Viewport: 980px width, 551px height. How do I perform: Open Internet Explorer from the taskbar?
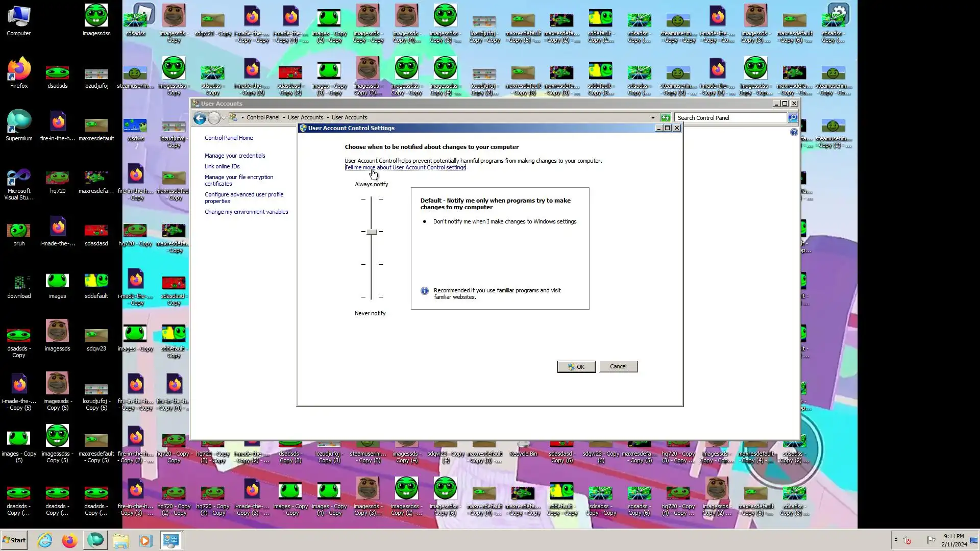(x=45, y=540)
